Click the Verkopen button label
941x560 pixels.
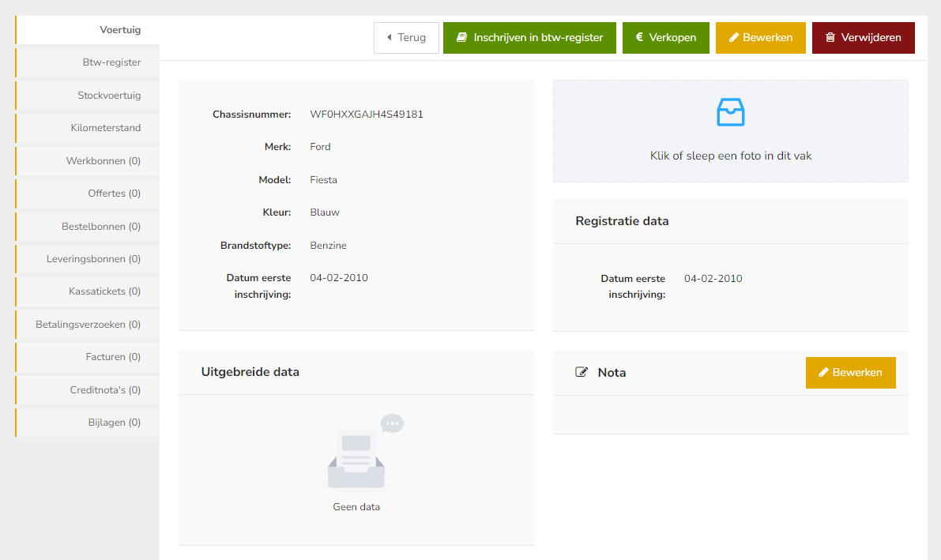click(672, 38)
